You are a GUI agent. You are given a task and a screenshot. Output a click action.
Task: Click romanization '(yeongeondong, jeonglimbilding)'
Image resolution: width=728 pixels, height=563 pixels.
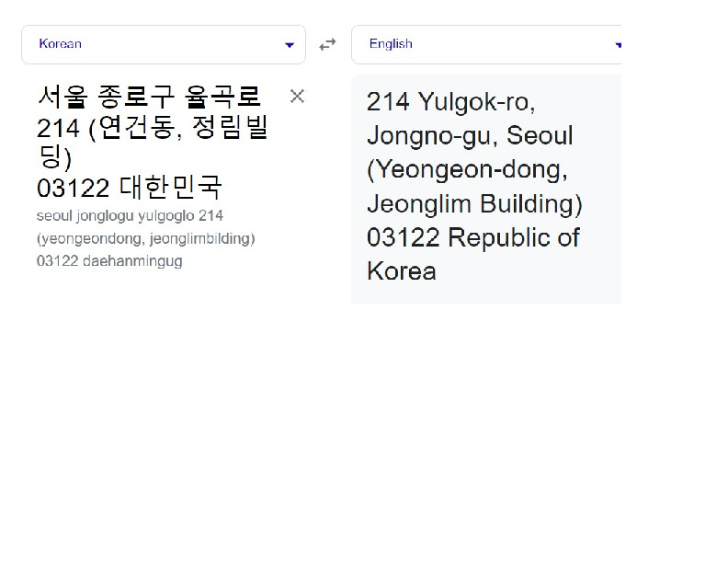pos(146,238)
